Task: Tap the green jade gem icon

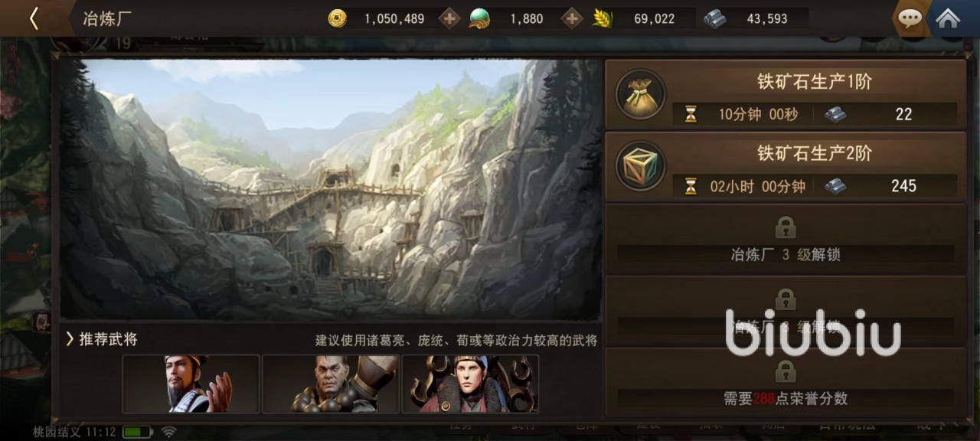Action: 480,18
